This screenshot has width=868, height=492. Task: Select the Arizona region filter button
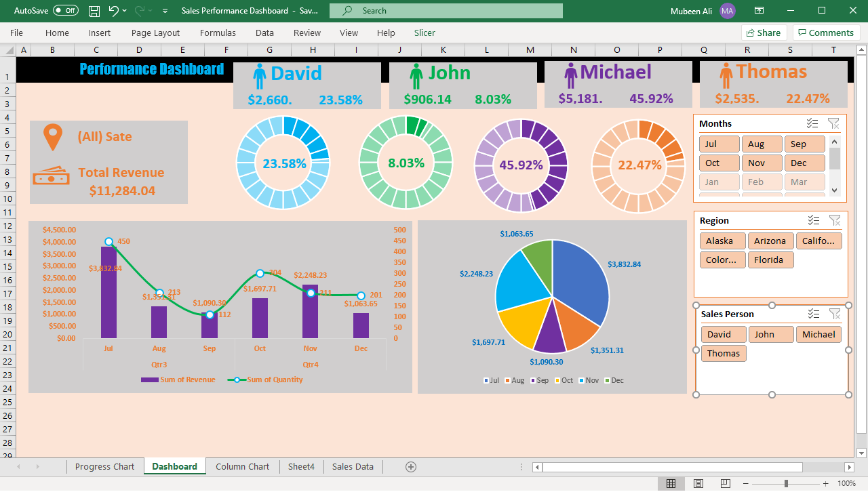tap(770, 241)
